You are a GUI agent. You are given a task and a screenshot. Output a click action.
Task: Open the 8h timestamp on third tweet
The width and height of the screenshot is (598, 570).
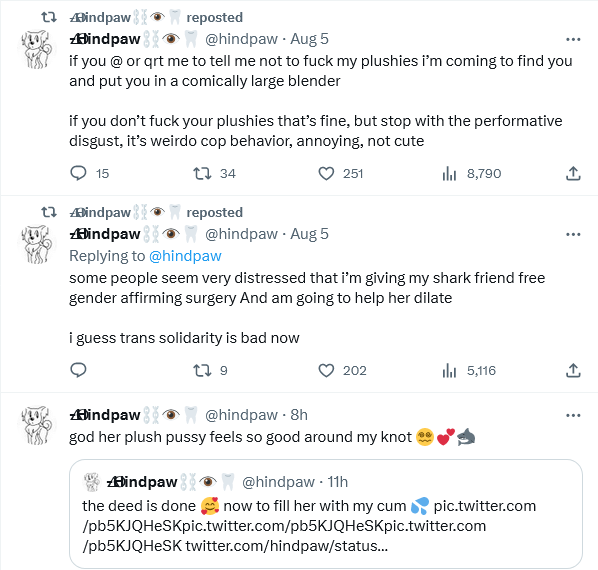click(x=299, y=415)
